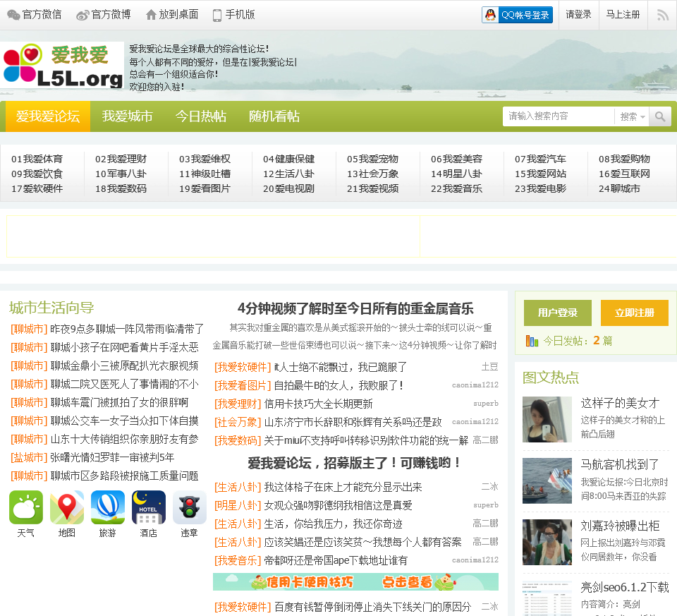Viewport: 677px width, 616px height.
Task: Click the magnifier search button
Action: pyautogui.click(x=660, y=116)
